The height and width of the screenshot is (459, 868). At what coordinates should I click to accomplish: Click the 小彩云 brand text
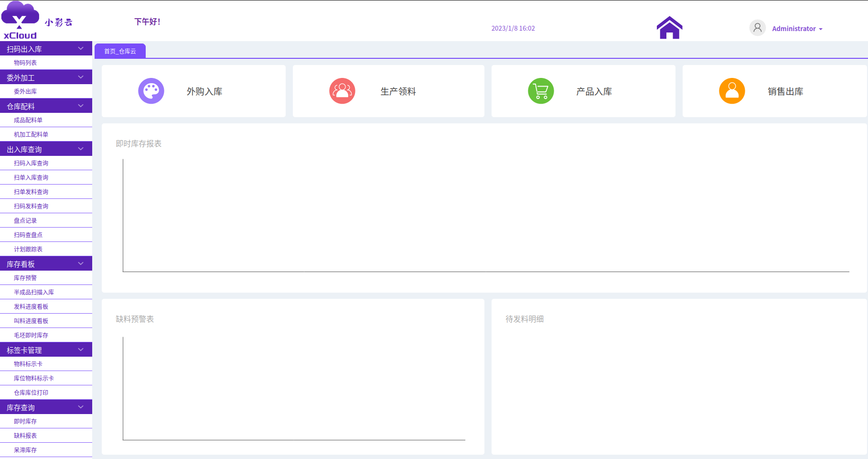[x=59, y=22]
